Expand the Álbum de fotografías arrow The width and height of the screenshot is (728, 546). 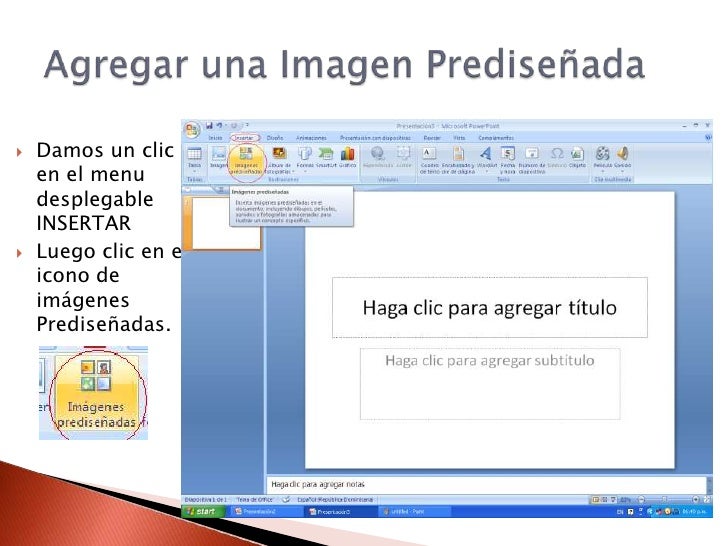[293, 171]
